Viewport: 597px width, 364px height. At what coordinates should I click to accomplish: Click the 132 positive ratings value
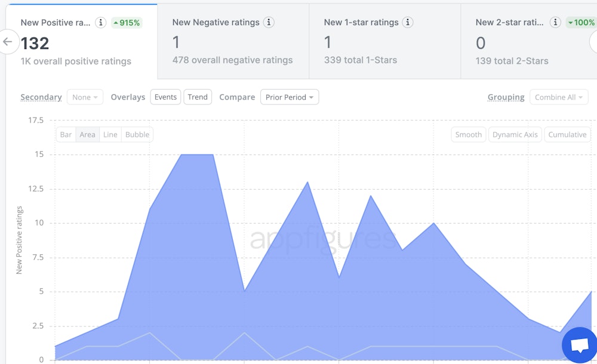click(35, 43)
